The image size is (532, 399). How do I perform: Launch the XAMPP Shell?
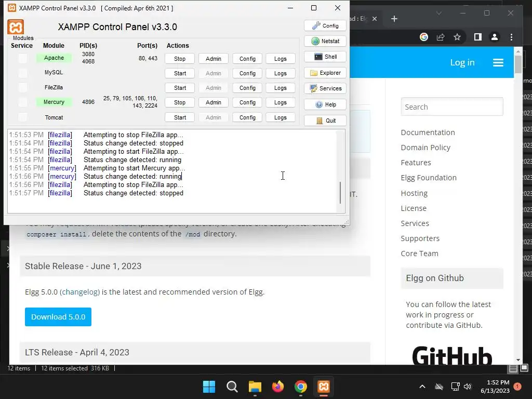[325, 57]
